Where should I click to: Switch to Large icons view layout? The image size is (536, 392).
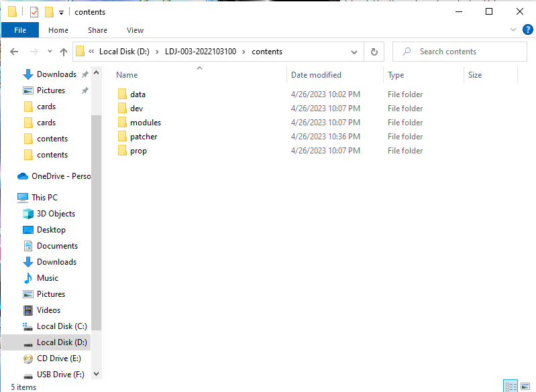[525, 386]
